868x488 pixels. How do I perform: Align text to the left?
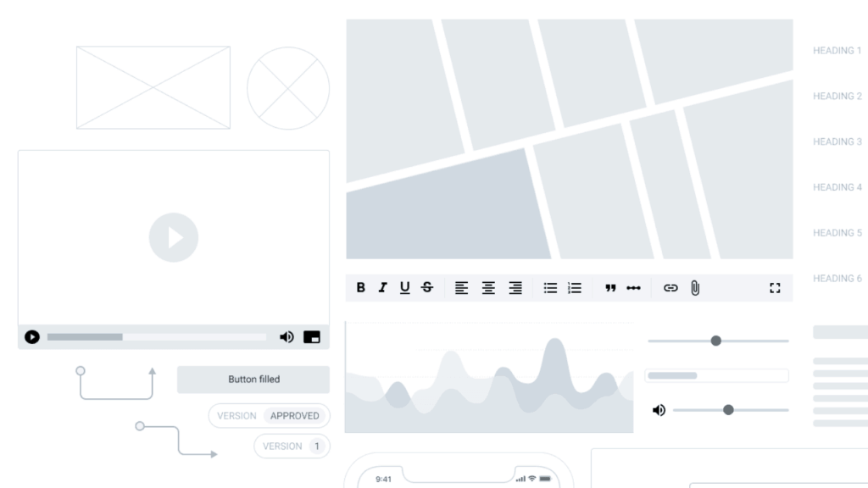point(461,288)
